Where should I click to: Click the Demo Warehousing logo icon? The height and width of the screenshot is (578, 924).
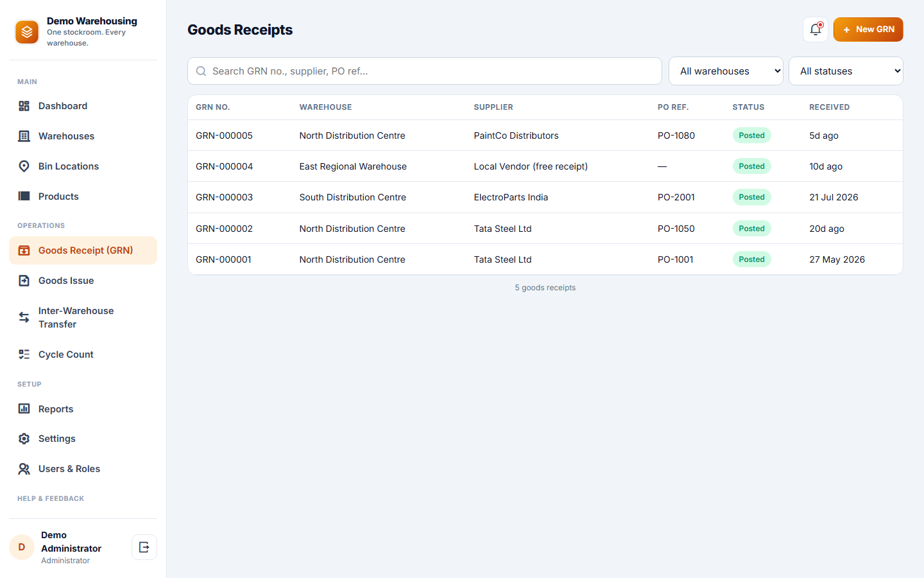point(27,31)
